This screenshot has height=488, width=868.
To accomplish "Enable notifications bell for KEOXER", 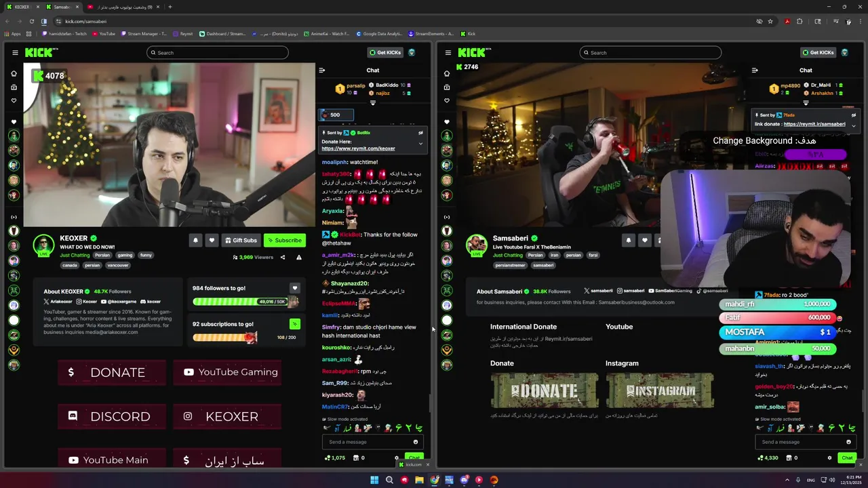I will (x=195, y=240).
